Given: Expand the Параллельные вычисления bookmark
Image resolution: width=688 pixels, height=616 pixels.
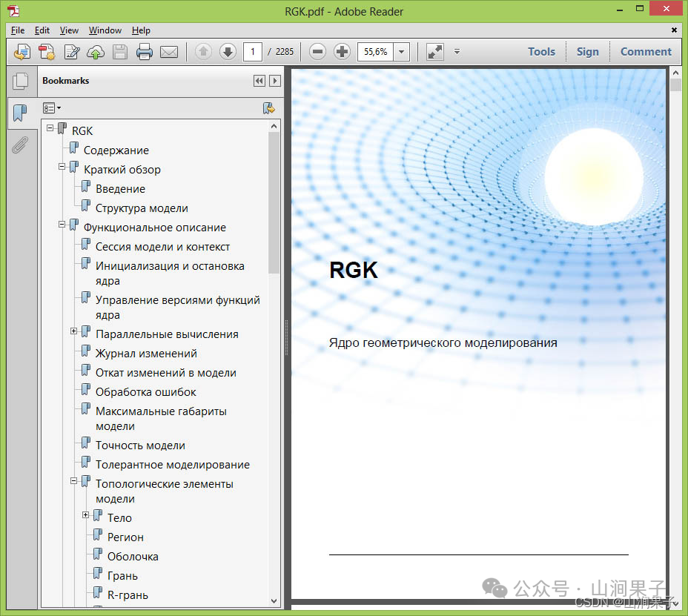Looking at the screenshot, I should 73,331.
